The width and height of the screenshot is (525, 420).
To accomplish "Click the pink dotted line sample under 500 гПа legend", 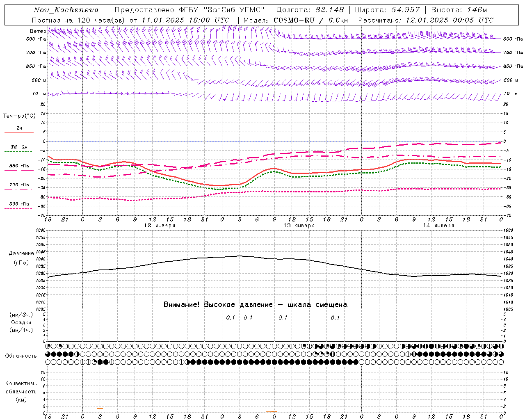I will pos(18,208).
